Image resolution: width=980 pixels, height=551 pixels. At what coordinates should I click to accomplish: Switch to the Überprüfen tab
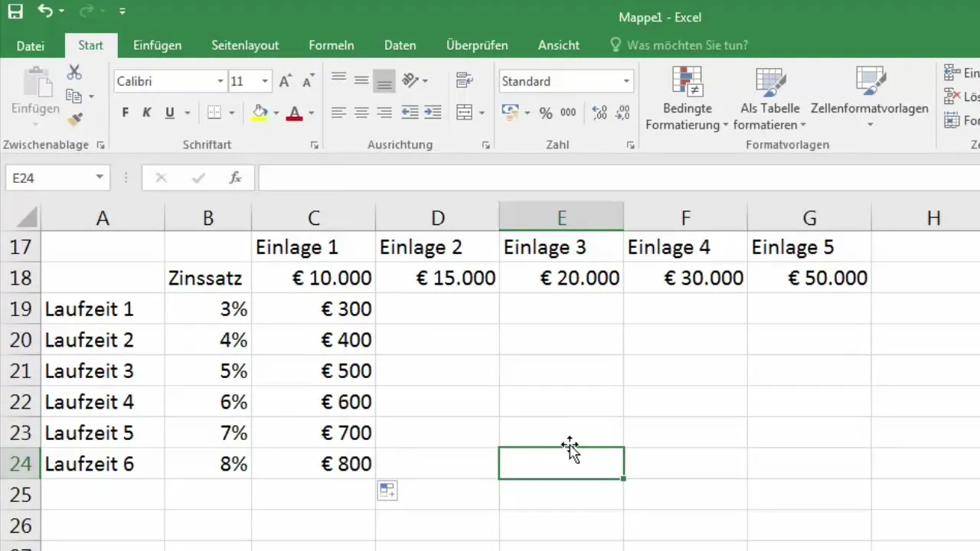477,46
